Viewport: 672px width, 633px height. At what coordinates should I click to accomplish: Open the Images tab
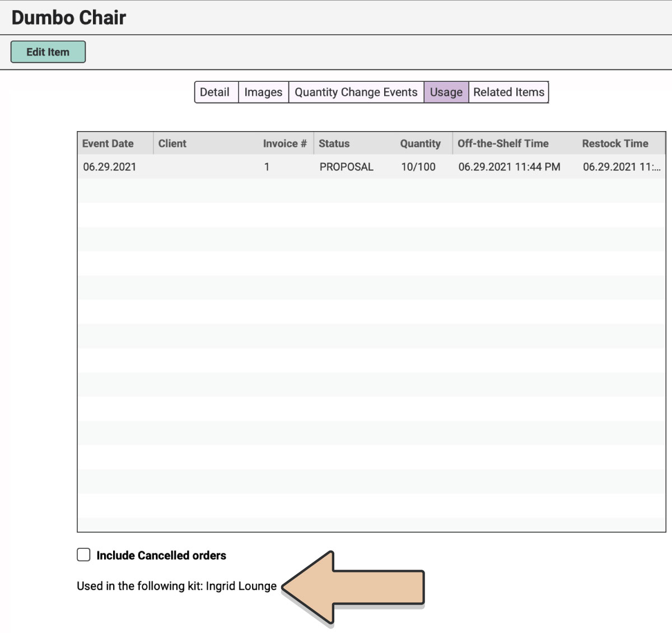coord(263,92)
